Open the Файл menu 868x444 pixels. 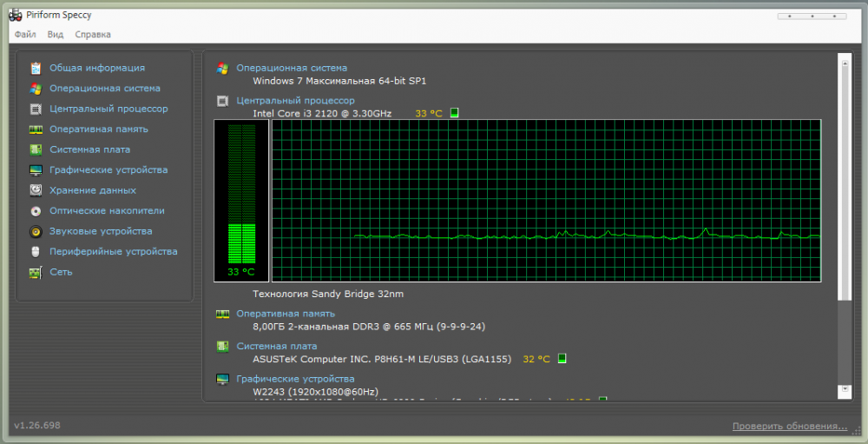point(25,35)
